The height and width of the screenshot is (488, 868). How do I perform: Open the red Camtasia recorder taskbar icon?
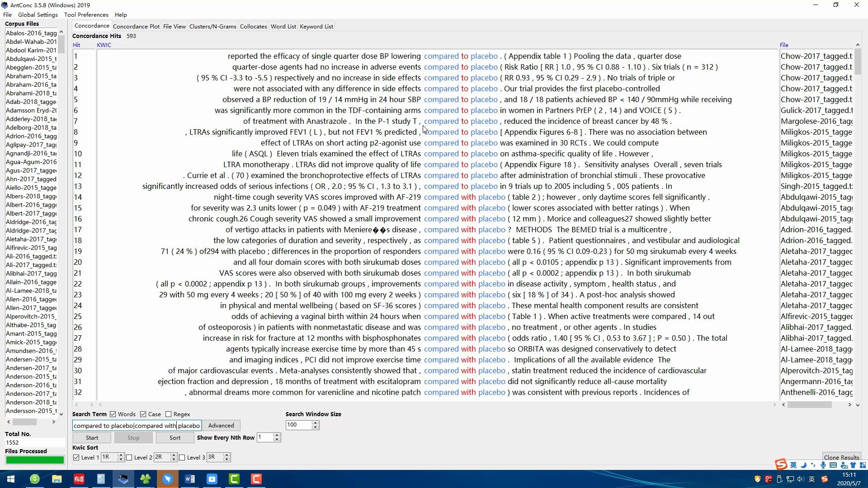256,479
